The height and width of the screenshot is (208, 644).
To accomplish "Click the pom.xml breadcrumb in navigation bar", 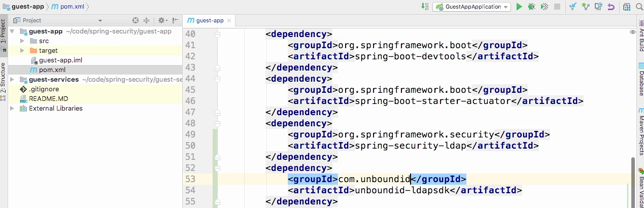I will 69,7.
